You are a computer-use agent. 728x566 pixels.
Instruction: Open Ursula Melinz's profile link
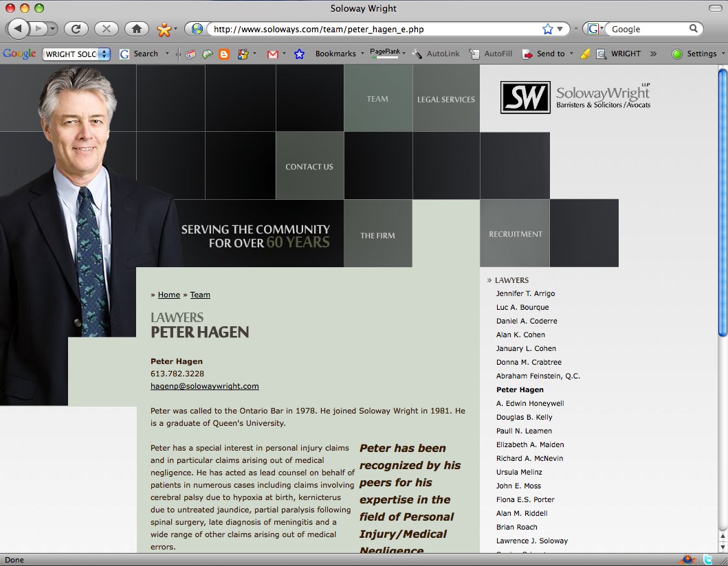click(x=519, y=472)
